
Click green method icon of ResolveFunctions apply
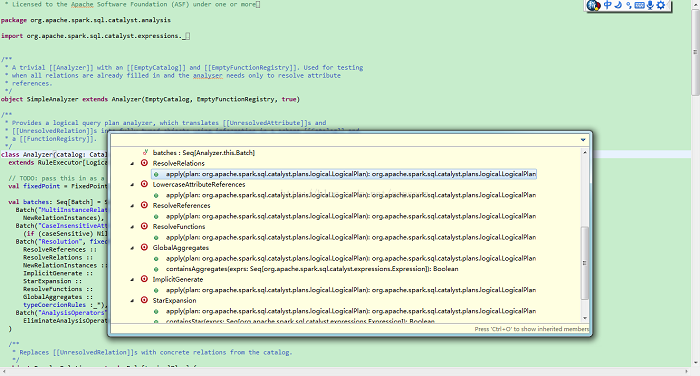(x=156, y=237)
